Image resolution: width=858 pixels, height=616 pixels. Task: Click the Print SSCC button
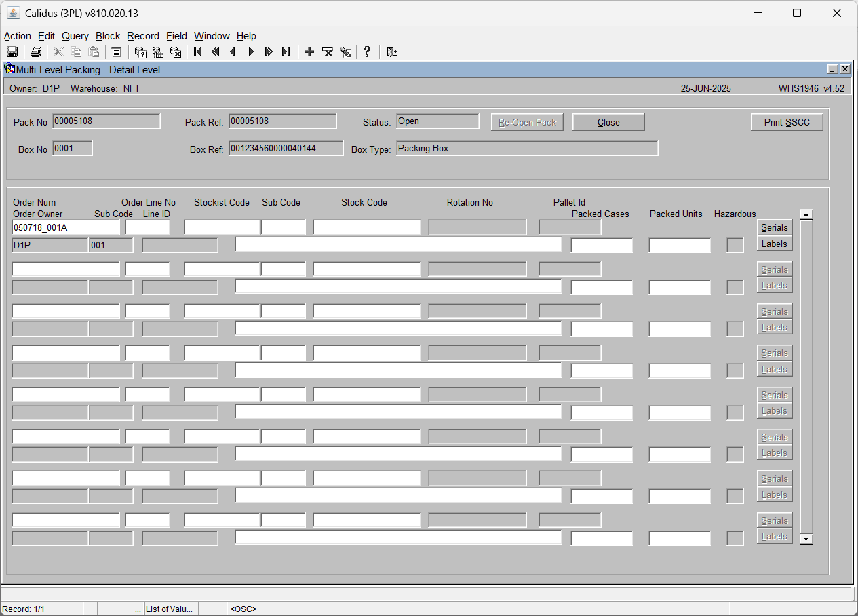(787, 122)
